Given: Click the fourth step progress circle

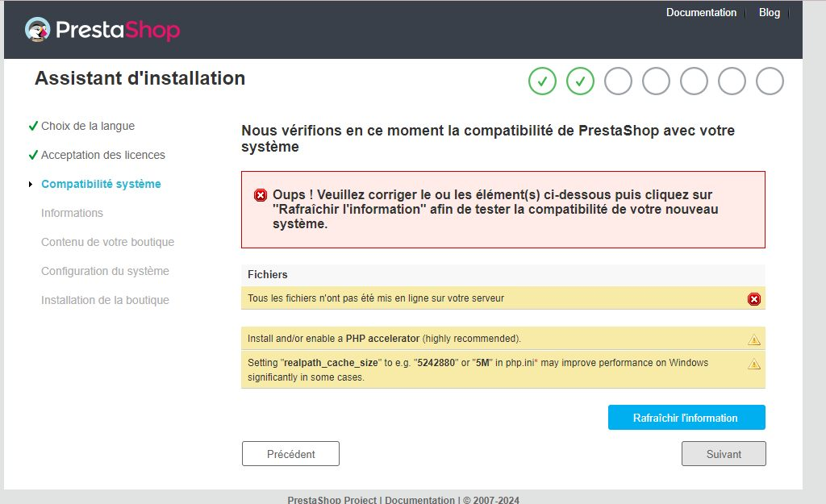Looking at the screenshot, I should 656,81.
